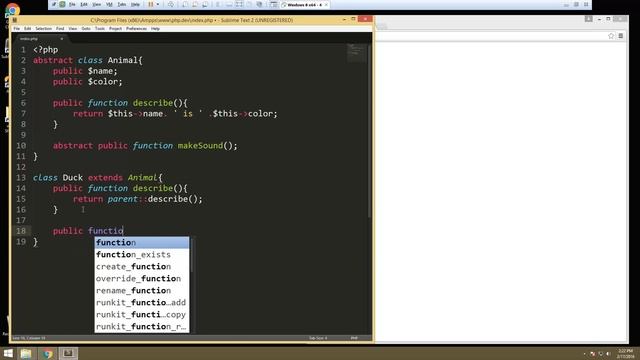
Task: Click '<?php' on line 1
Action: click(x=45, y=50)
